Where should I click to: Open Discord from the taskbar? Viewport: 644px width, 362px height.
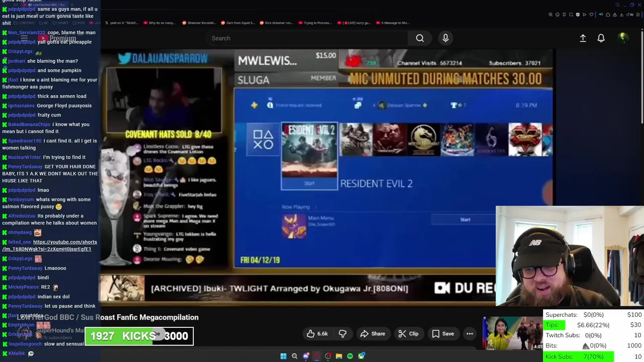pyautogui.click(x=305, y=356)
